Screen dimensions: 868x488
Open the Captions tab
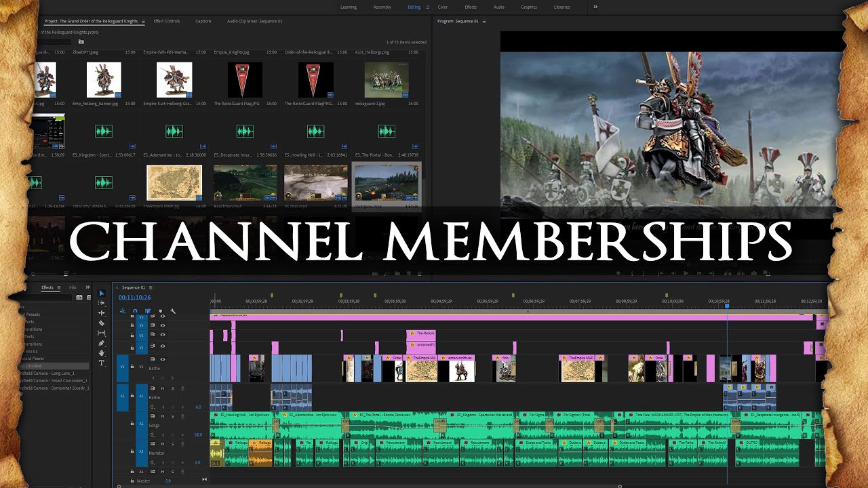click(x=203, y=21)
